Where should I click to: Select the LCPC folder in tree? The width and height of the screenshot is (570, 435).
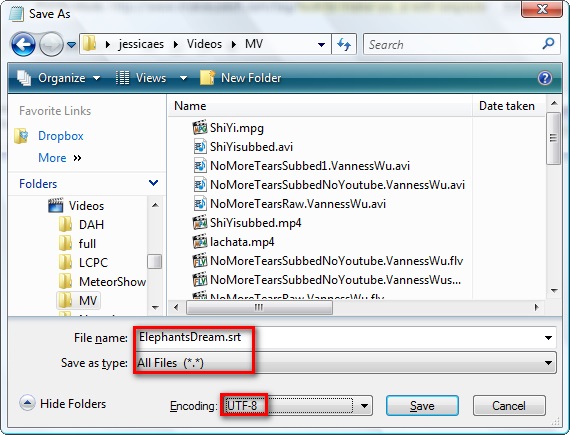pyautogui.click(x=93, y=262)
